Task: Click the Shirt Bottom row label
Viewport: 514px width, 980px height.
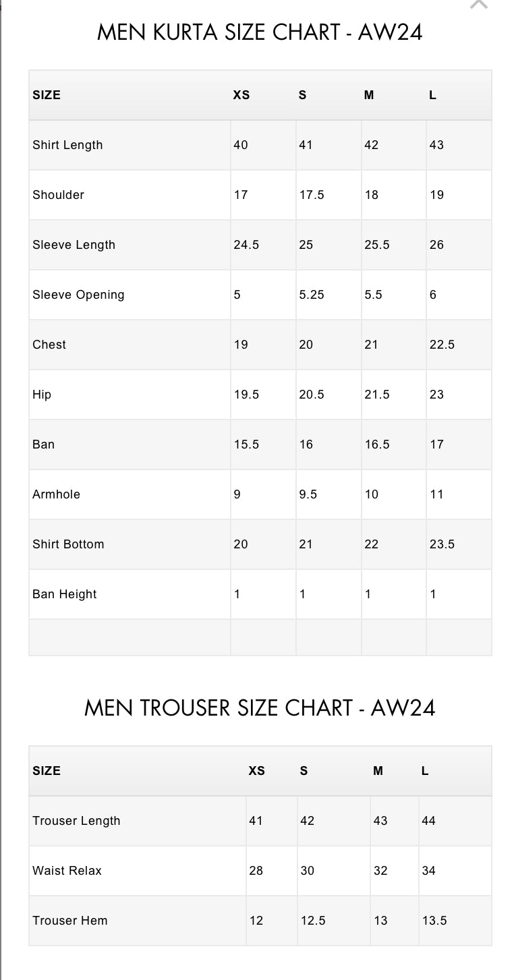Action: [68, 544]
